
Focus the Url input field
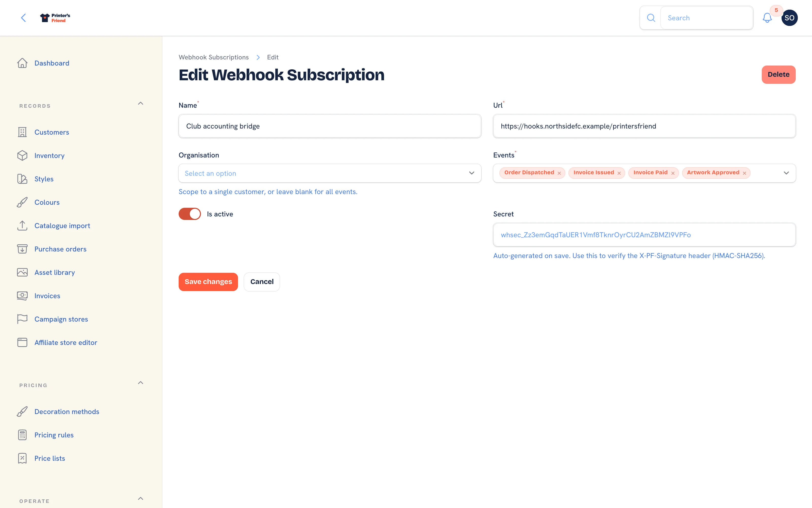click(644, 126)
